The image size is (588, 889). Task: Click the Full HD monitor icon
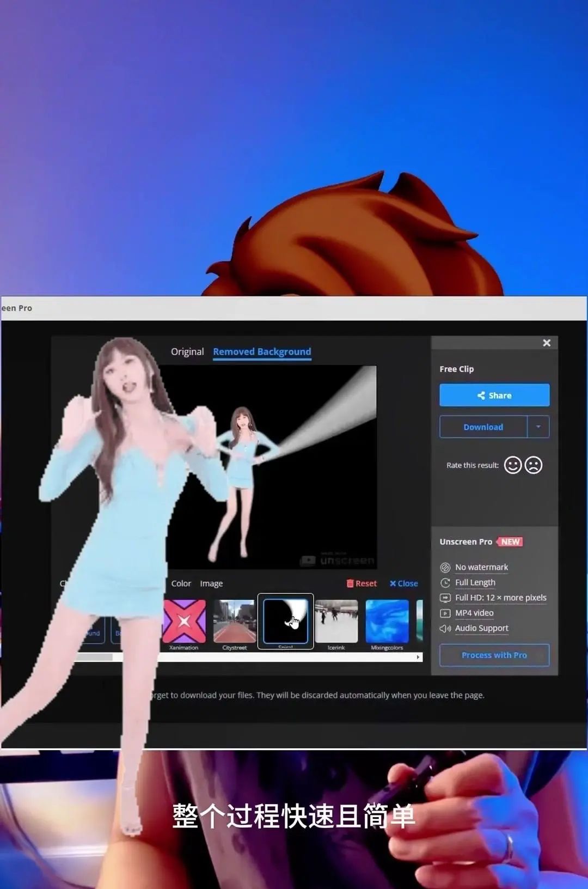[445, 598]
